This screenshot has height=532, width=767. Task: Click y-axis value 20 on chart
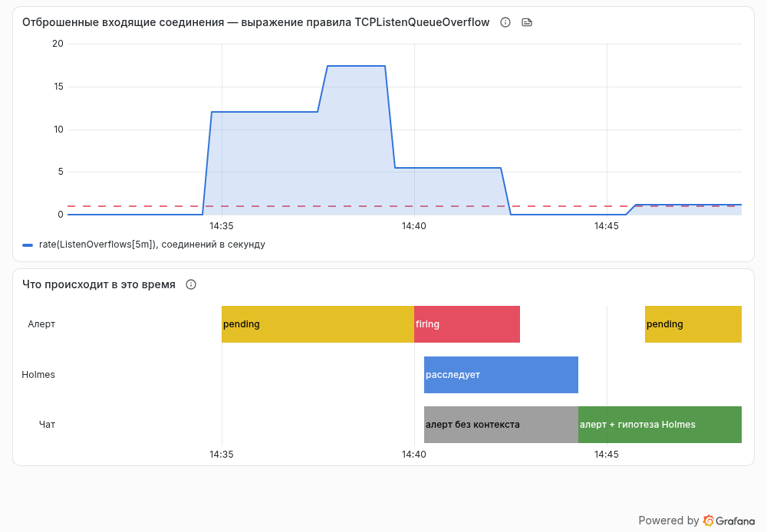click(x=58, y=44)
